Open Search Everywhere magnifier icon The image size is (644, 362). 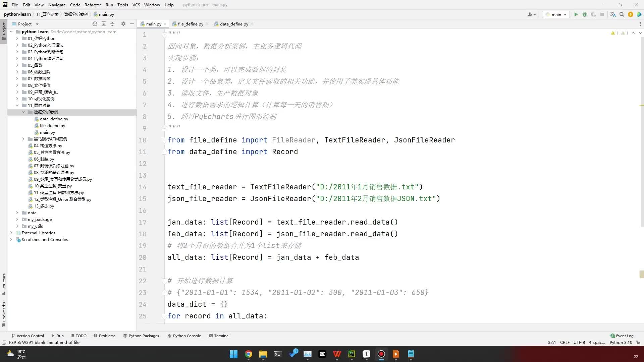coord(622,14)
